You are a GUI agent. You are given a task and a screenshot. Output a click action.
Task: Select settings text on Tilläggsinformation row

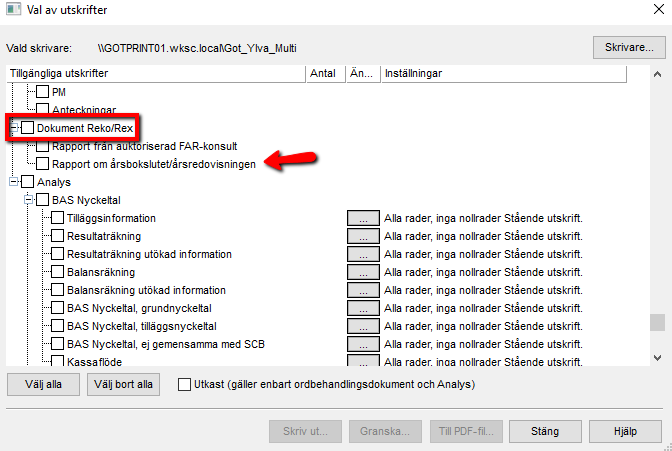pyautogui.click(x=483, y=218)
